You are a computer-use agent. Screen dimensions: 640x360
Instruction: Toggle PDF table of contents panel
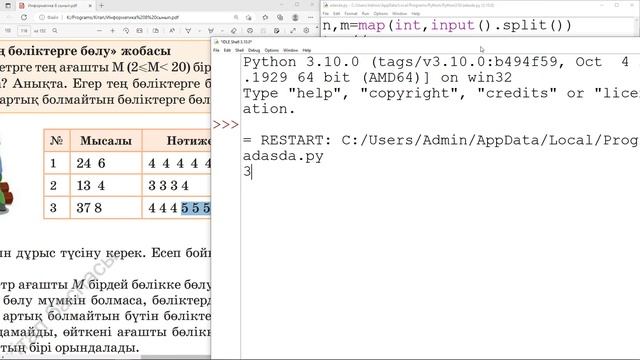point(8,31)
